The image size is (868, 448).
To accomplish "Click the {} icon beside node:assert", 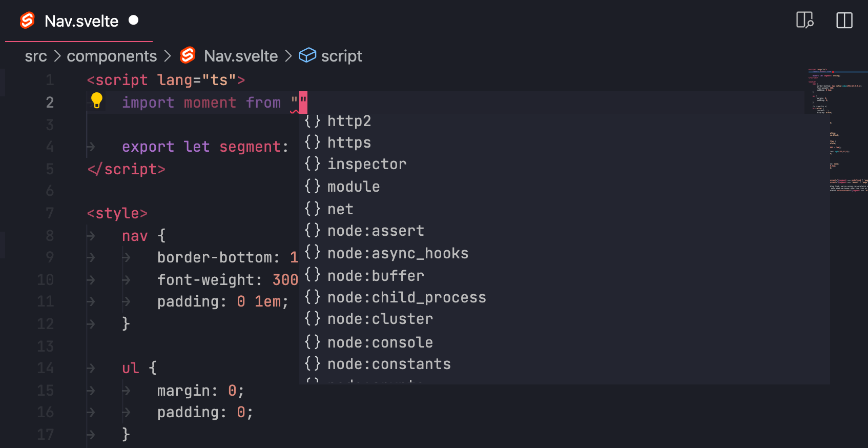I will 313,231.
